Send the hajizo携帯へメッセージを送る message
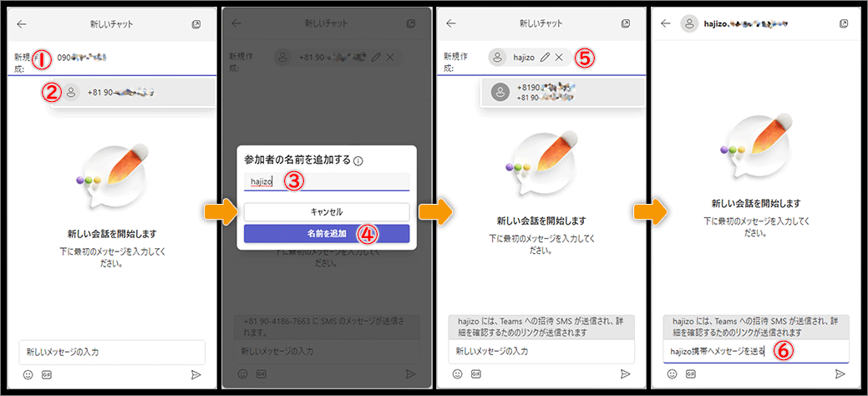This screenshot has width=868, height=396. pos(838,374)
